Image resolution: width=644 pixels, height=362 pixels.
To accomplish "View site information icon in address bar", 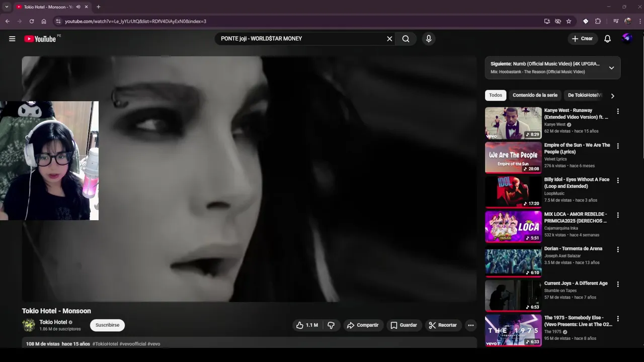I will pyautogui.click(x=58, y=21).
